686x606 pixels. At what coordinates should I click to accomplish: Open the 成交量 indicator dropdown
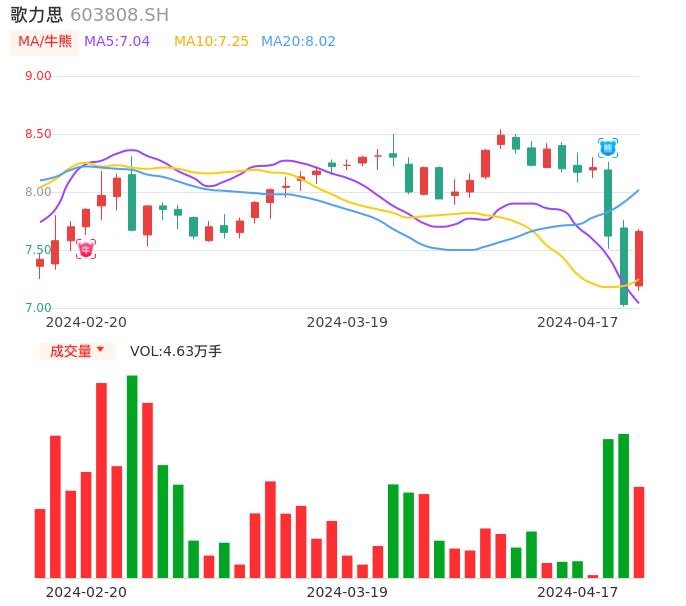click(77, 351)
